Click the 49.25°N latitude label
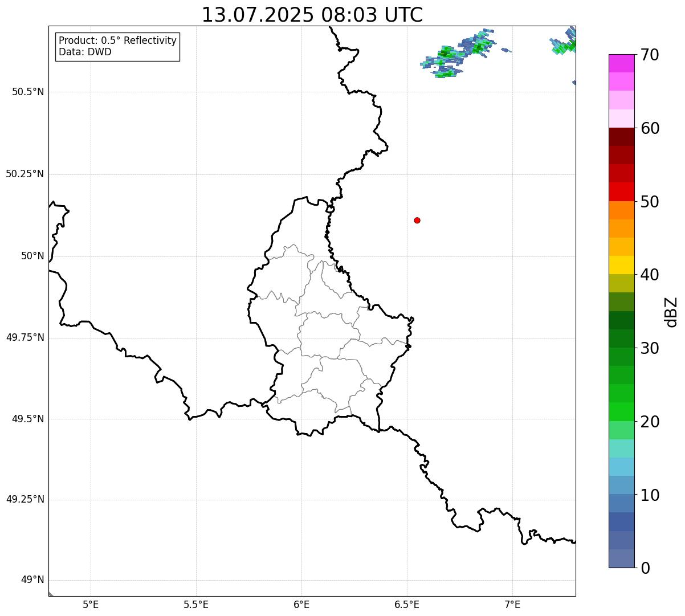This screenshot has width=685, height=616. click(25, 499)
